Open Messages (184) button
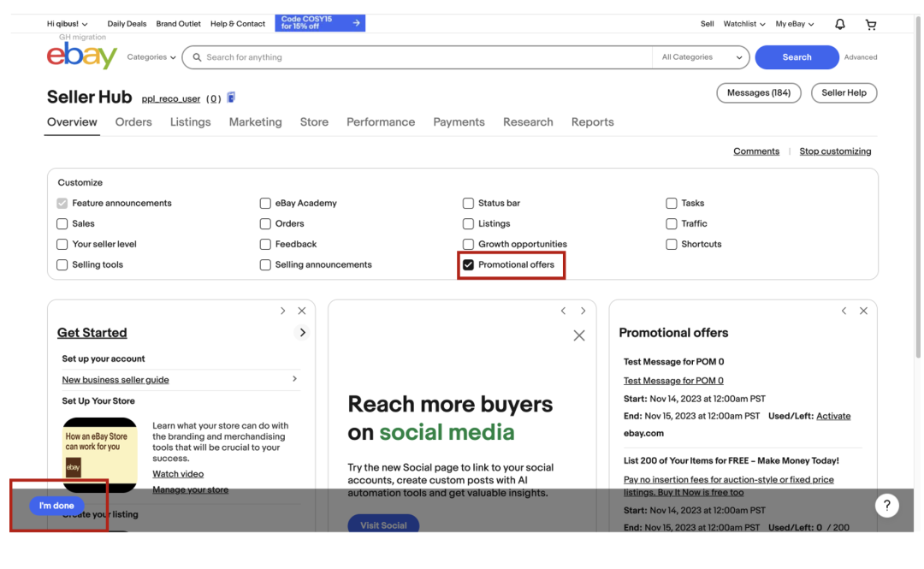The image size is (924, 569). 758,92
